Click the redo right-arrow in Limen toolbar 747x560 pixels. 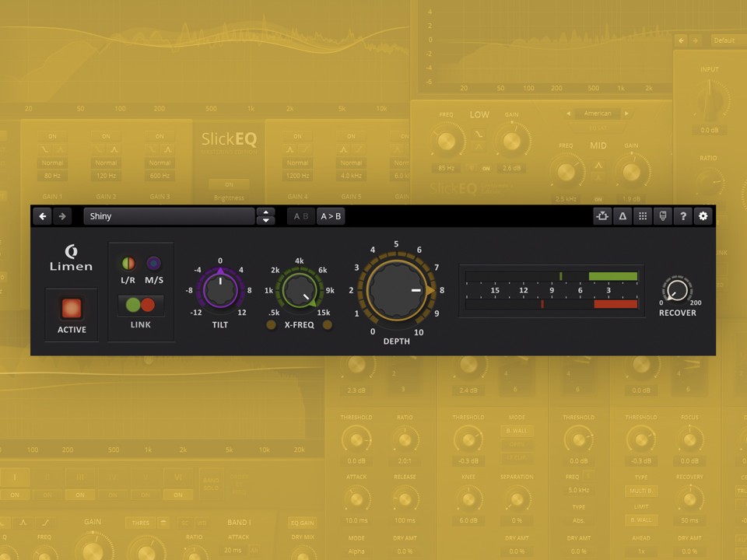pos(62,216)
